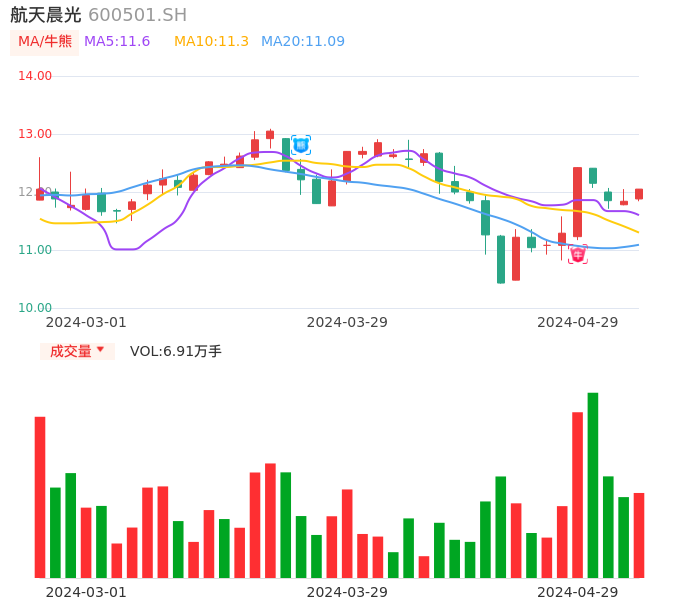Image resolution: width=686 pixels, height=606 pixels.
Task: Toggle the MA5 purple line legend
Action: point(117,42)
